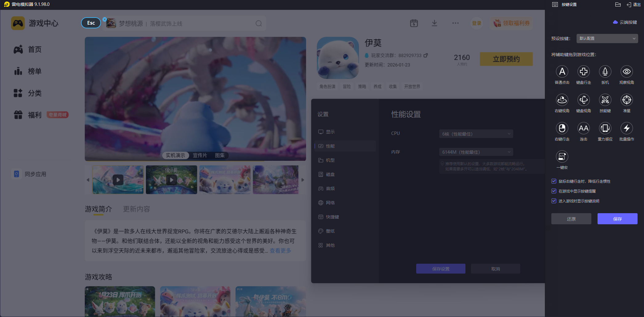Select the 游戏简介 tab
Viewport: 644px width, 317px height.
[x=98, y=209]
